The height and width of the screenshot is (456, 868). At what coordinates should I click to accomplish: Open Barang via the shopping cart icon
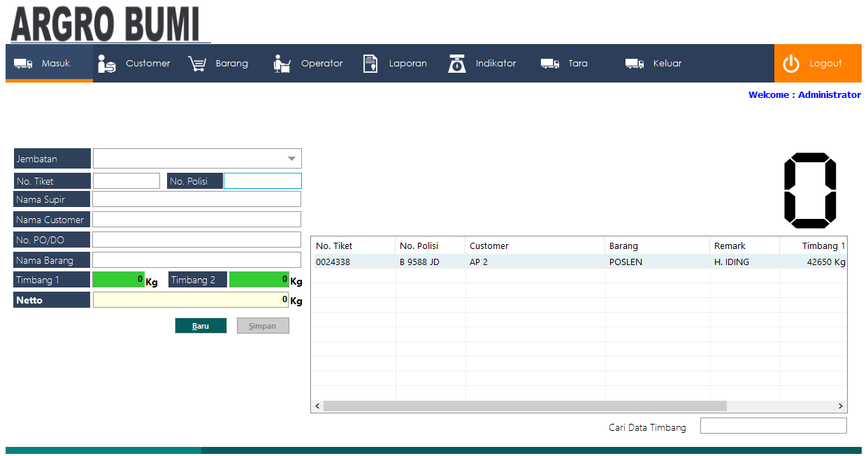click(198, 64)
